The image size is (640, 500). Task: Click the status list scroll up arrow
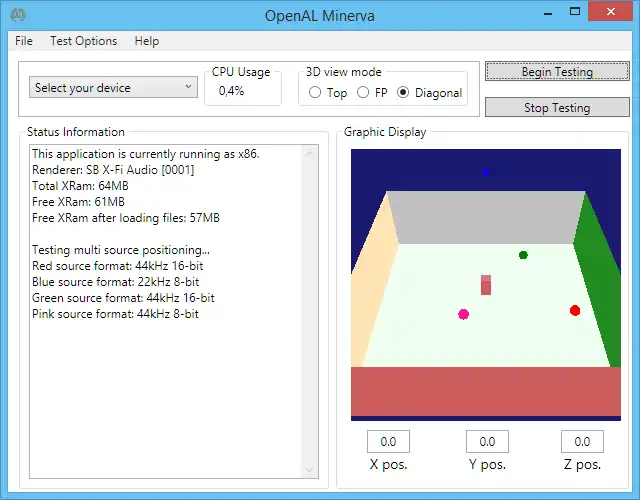309,154
